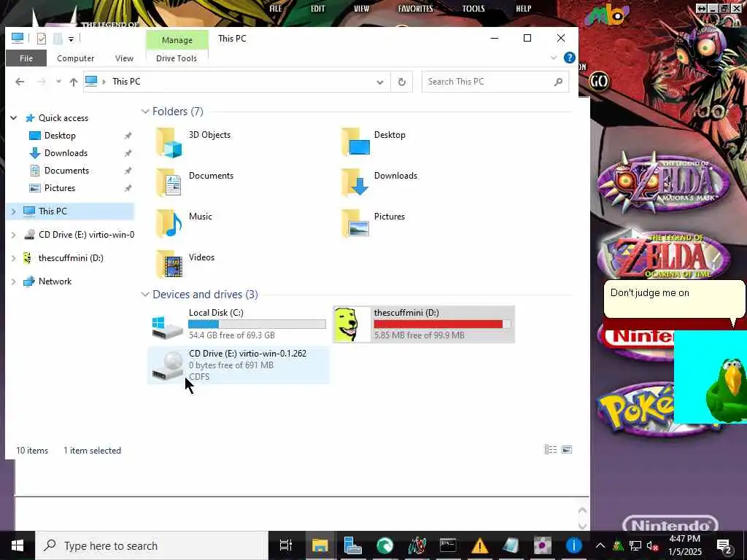Screen dimensions: 747x560
Task: Show hidden tray icons chevron
Action: (600, 545)
